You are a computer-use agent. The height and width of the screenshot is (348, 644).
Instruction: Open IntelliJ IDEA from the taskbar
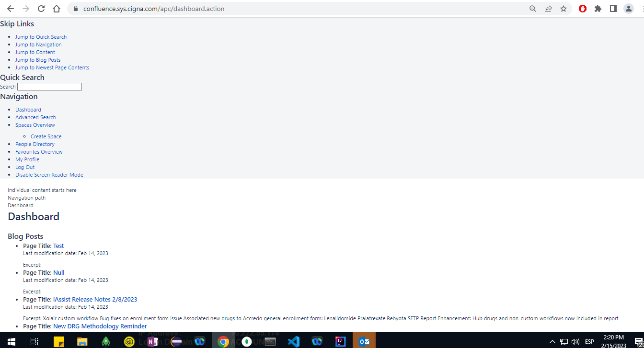tap(341, 341)
